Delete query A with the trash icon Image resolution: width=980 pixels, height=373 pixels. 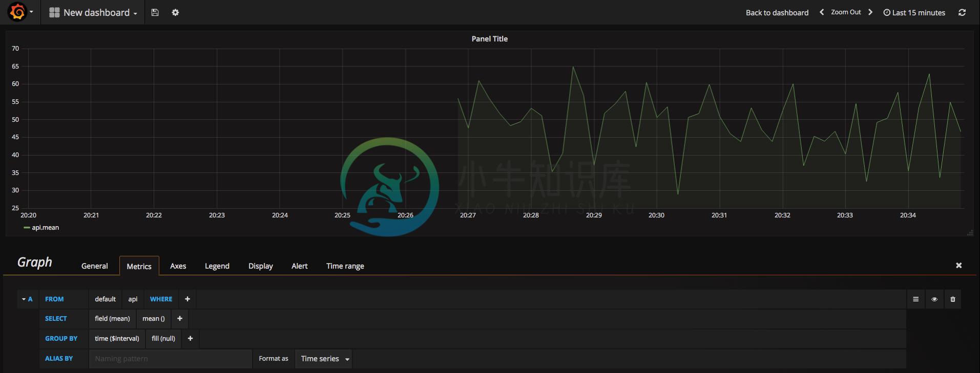[952, 299]
